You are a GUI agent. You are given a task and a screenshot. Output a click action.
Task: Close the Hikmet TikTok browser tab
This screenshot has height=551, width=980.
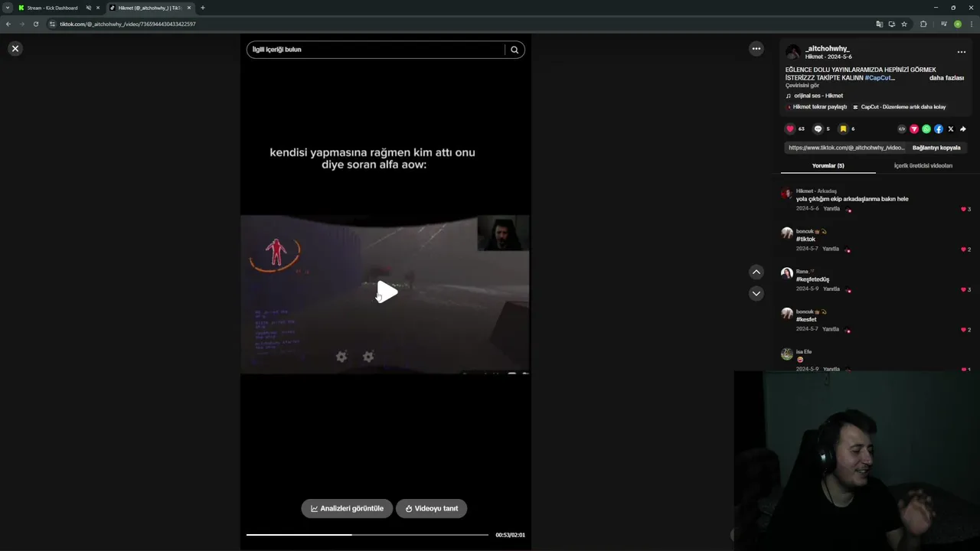coord(188,8)
